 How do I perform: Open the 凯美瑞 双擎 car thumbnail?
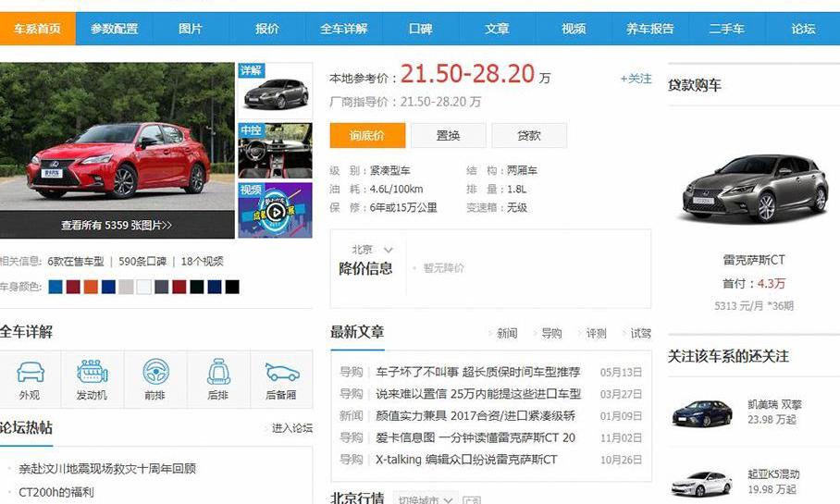(702, 413)
